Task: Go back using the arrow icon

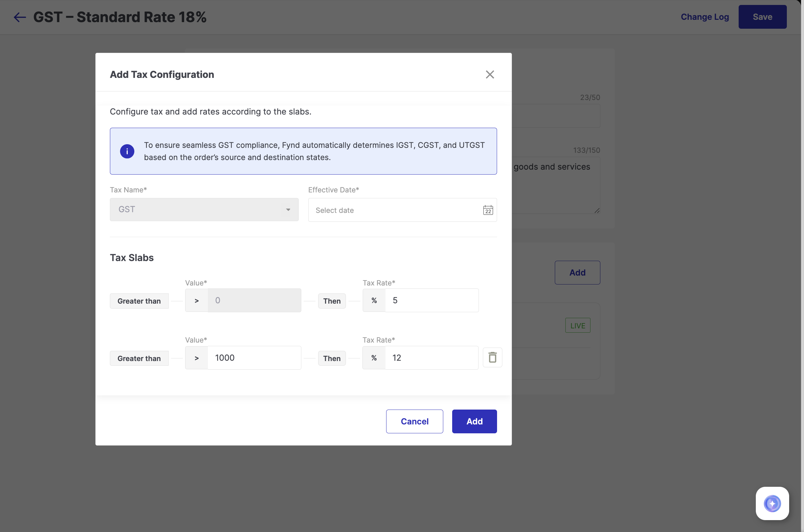Action: pyautogui.click(x=20, y=17)
